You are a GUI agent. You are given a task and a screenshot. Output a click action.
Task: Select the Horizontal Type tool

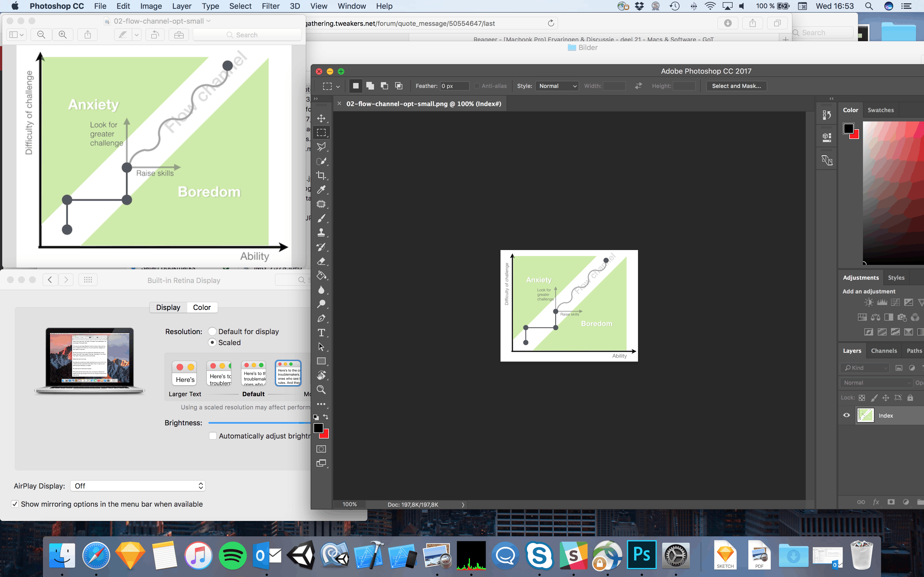click(321, 333)
